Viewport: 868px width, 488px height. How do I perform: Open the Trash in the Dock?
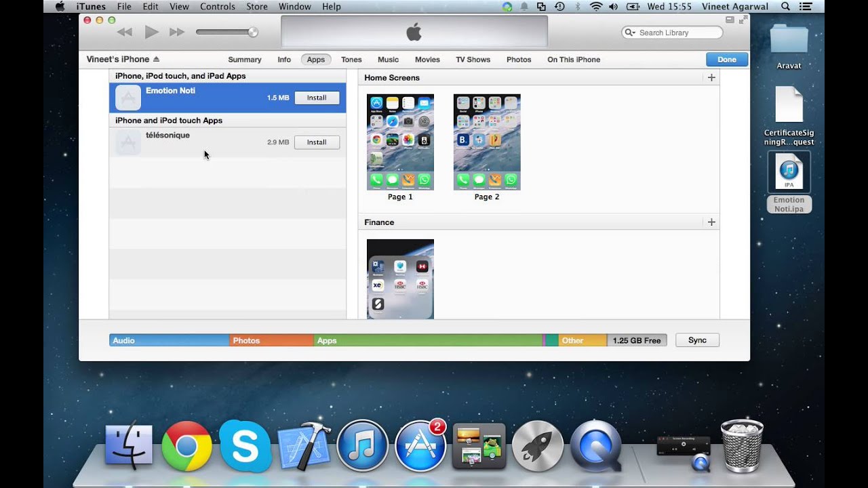coord(742,445)
